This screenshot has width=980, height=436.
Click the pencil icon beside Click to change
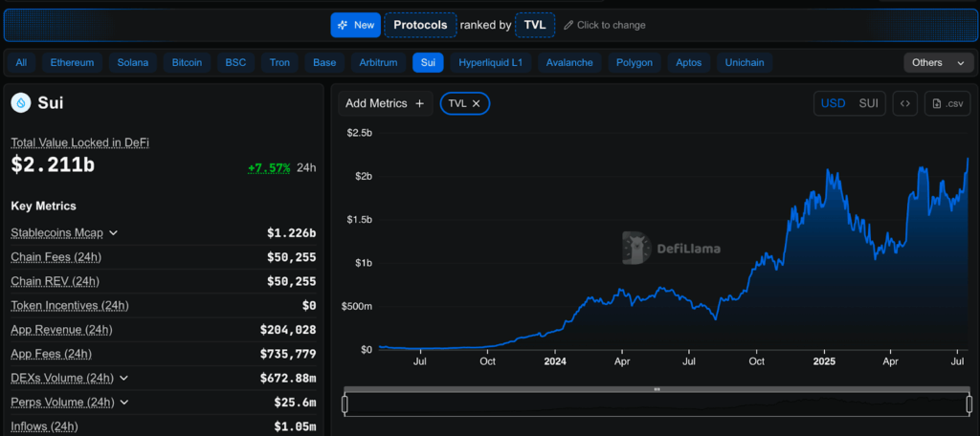coord(568,25)
